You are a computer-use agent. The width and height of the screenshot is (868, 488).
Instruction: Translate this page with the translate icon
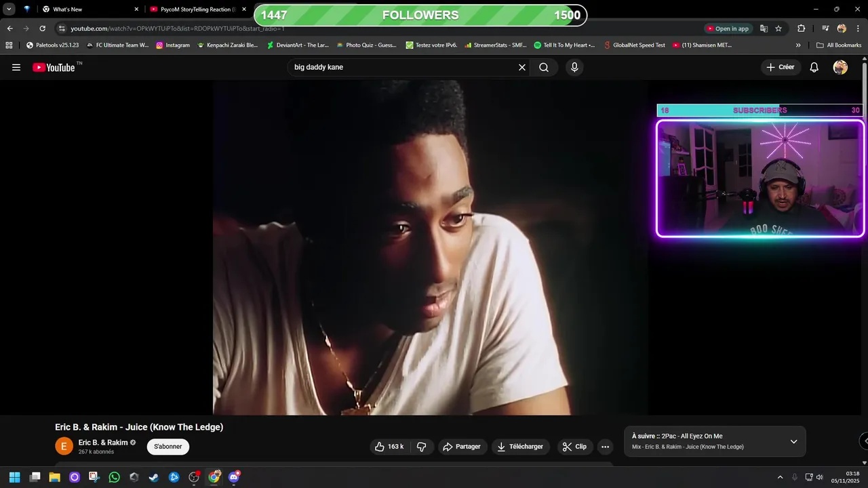[764, 28]
